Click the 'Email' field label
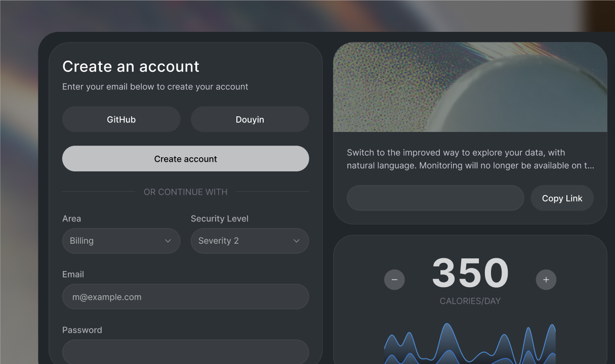The image size is (615, 364). 73,275
